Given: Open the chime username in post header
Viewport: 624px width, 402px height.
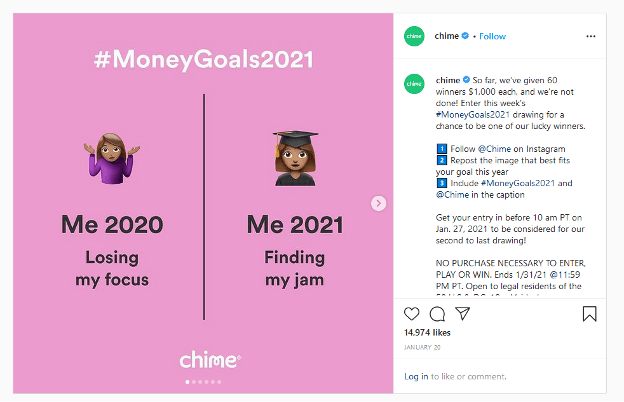Looking at the screenshot, I should tap(447, 36).
